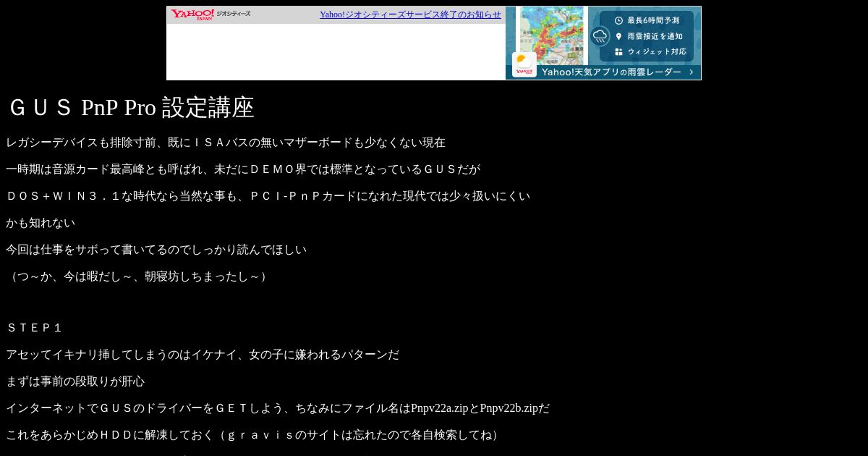Click the ウィジェット対応 text in the ad
The image size is (868, 456).
(x=657, y=52)
